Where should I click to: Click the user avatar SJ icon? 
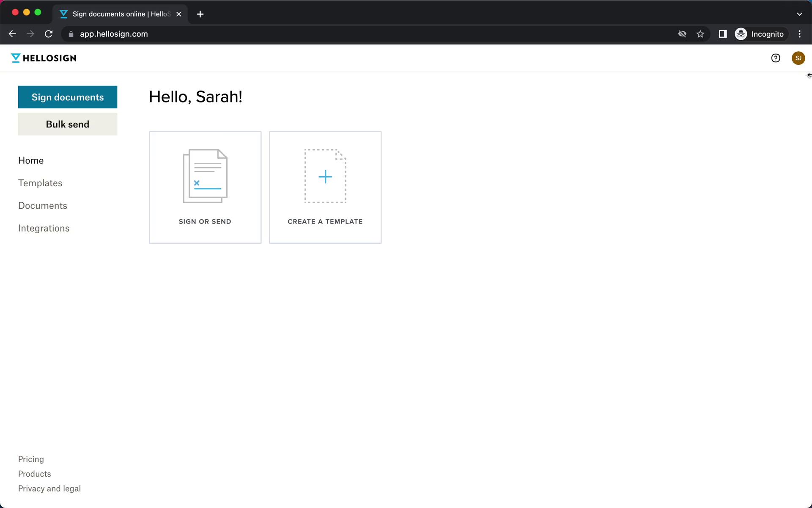pos(797,58)
